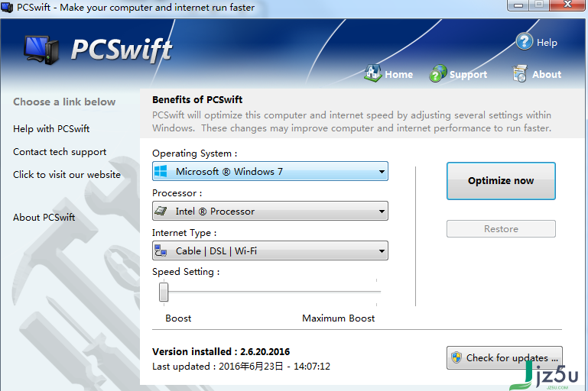588x391 pixels.
Task: Minimize the PCSwift window
Action: coord(518,5)
